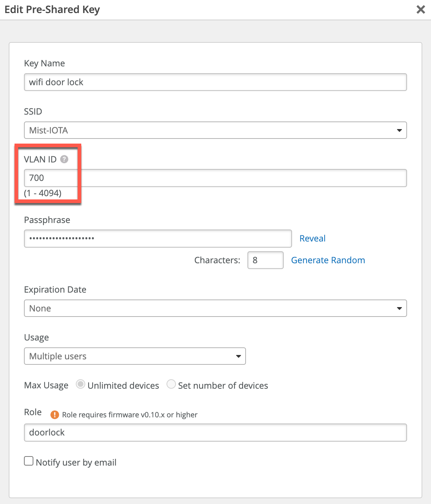
Task: Click the SSID dropdown arrow
Action: pos(399,130)
